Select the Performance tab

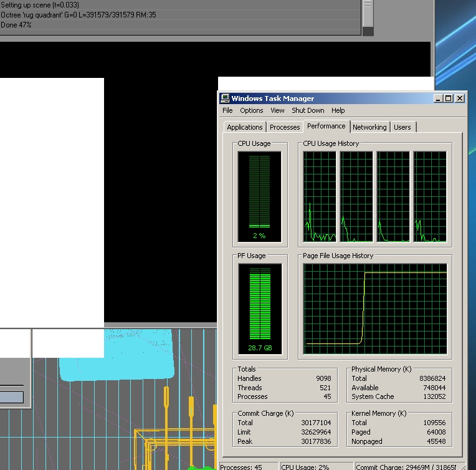[x=326, y=126]
